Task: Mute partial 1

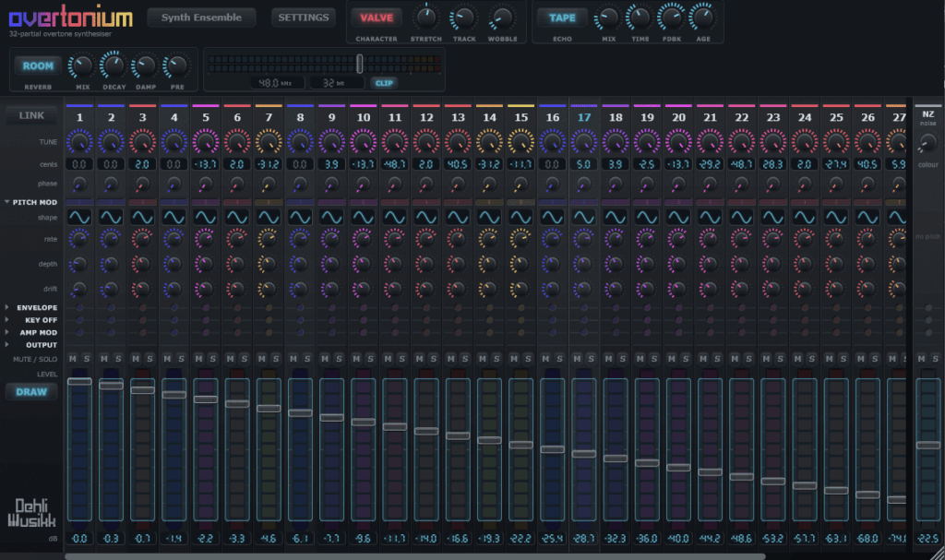Action: (x=73, y=359)
